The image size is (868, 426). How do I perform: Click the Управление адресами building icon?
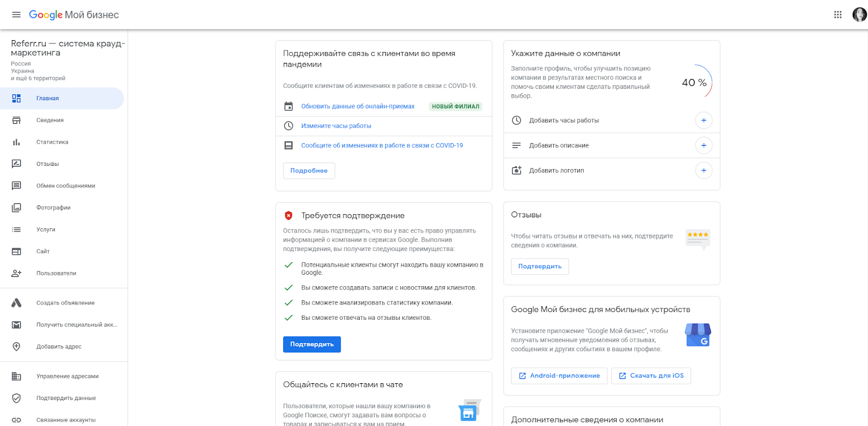pos(16,376)
